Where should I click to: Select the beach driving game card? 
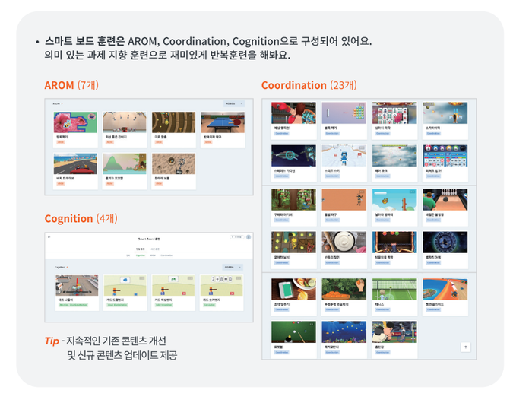(x=75, y=163)
